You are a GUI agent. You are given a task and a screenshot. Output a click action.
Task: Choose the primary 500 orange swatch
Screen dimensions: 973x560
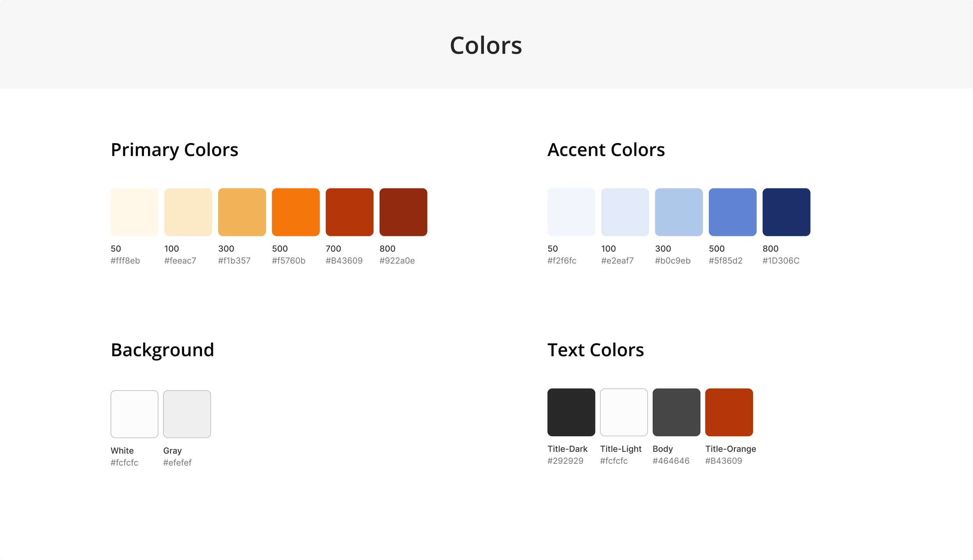coord(295,212)
